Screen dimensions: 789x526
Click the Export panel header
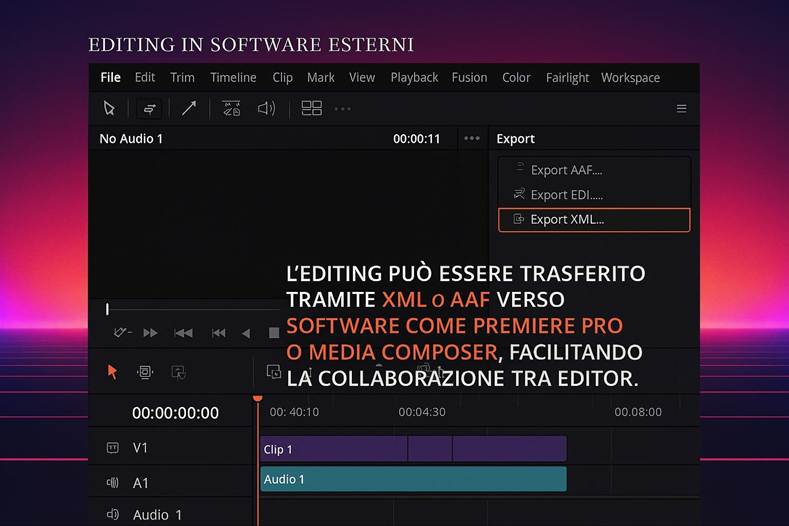(x=515, y=139)
